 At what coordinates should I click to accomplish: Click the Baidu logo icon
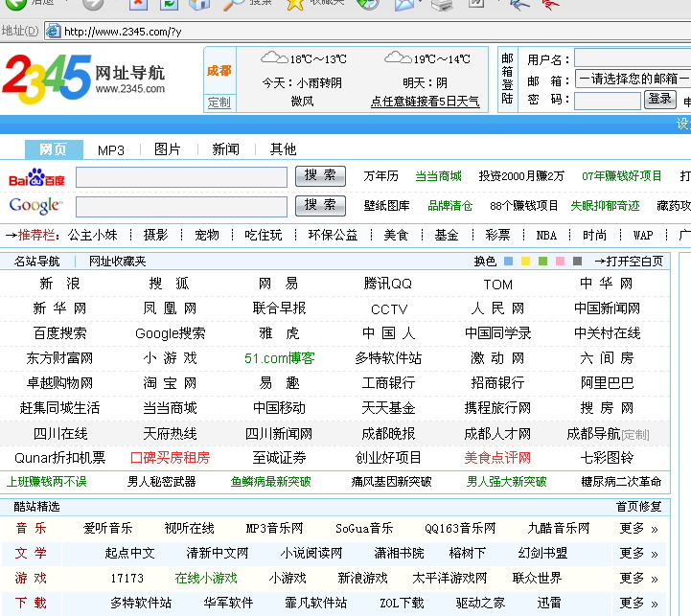point(36,178)
